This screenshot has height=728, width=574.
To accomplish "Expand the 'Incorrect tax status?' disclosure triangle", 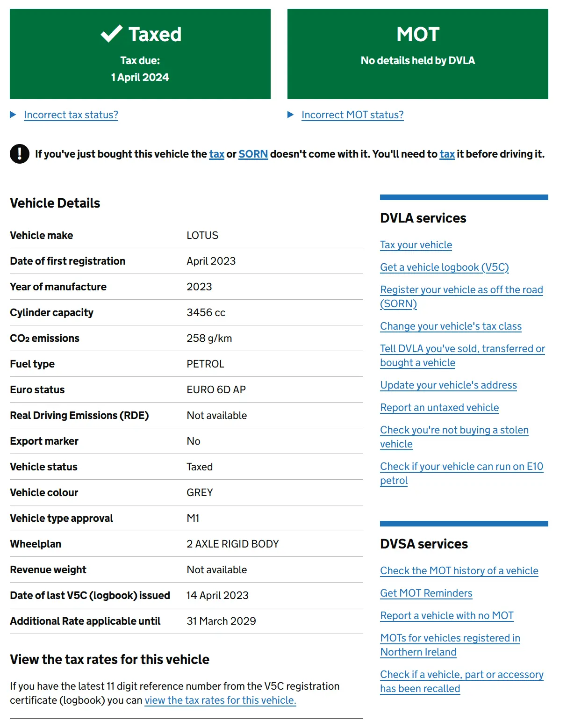I will point(13,115).
